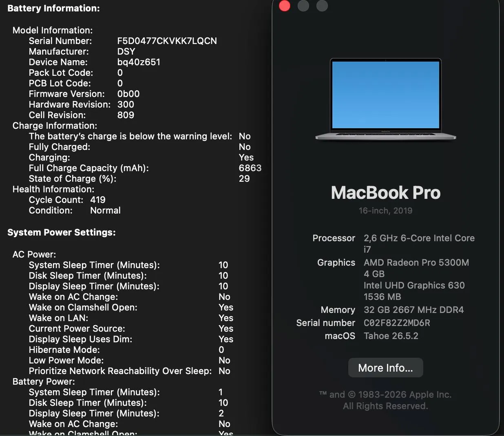The width and height of the screenshot is (504, 436).
Task: Click the Charging value Yes
Action: 246,157
